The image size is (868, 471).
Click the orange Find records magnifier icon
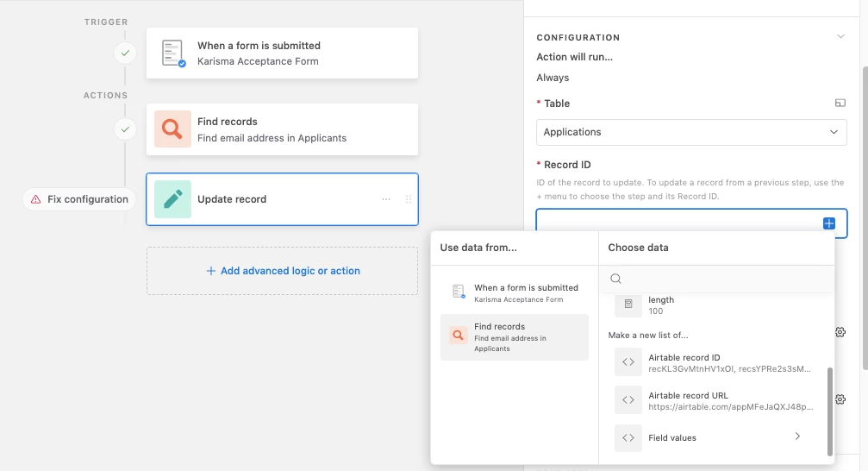(x=172, y=129)
